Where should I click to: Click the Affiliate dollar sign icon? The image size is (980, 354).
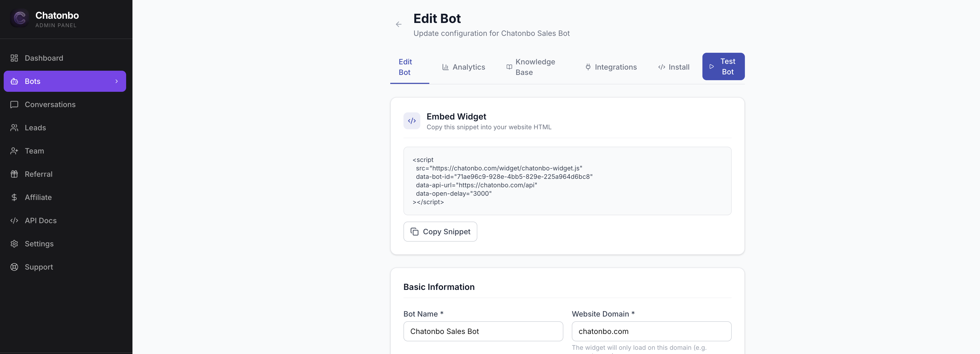coord(15,197)
